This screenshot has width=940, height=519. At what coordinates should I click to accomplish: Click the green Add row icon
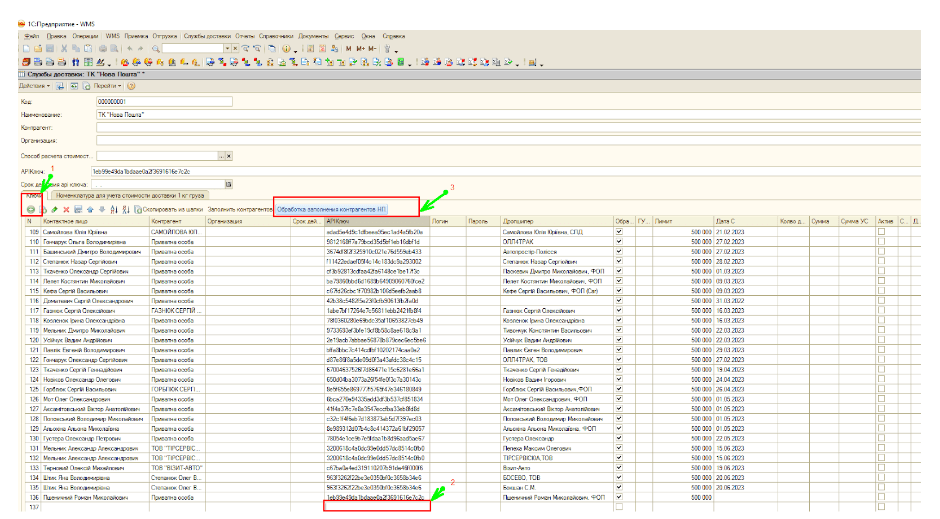point(31,209)
